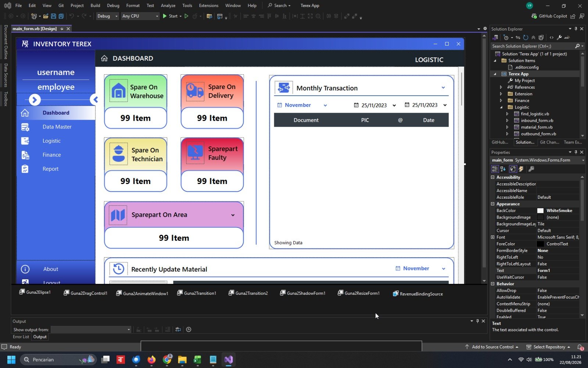Click the Refresh icon in Solution Explorer
This screenshot has height=368, width=588.
pos(526,38)
